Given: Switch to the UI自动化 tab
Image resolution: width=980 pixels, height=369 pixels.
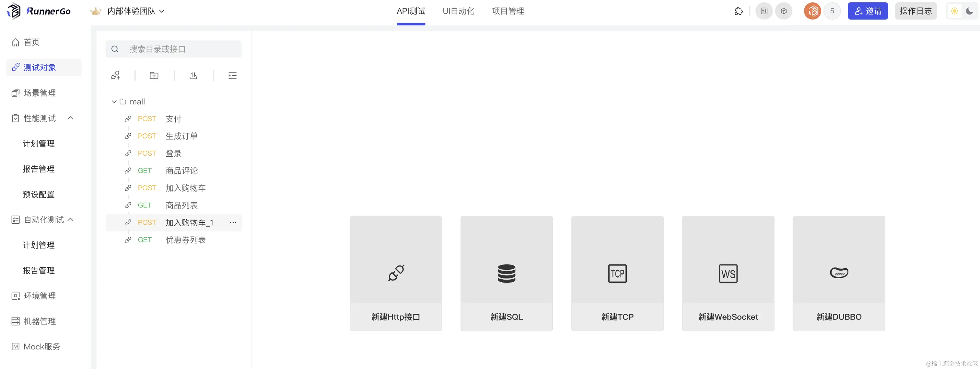Looking at the screenshot, I should [458, 11].
